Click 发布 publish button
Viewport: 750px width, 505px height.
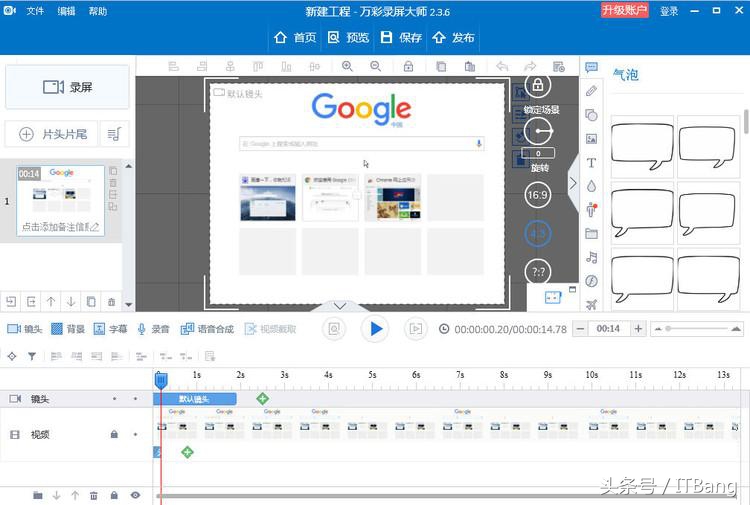coord(453,37)
